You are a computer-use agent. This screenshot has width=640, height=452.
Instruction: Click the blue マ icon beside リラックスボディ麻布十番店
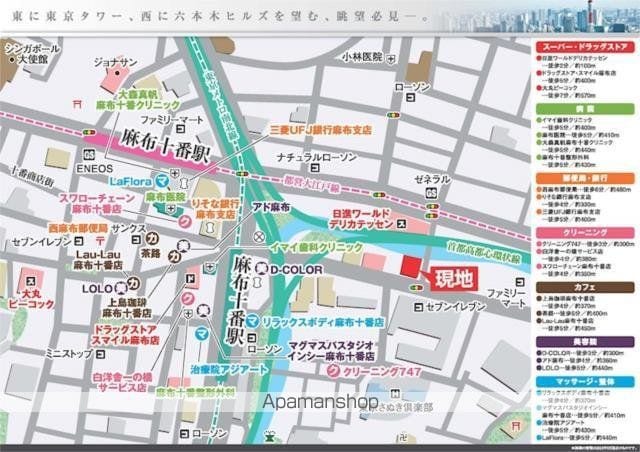[x=253, y=321]
